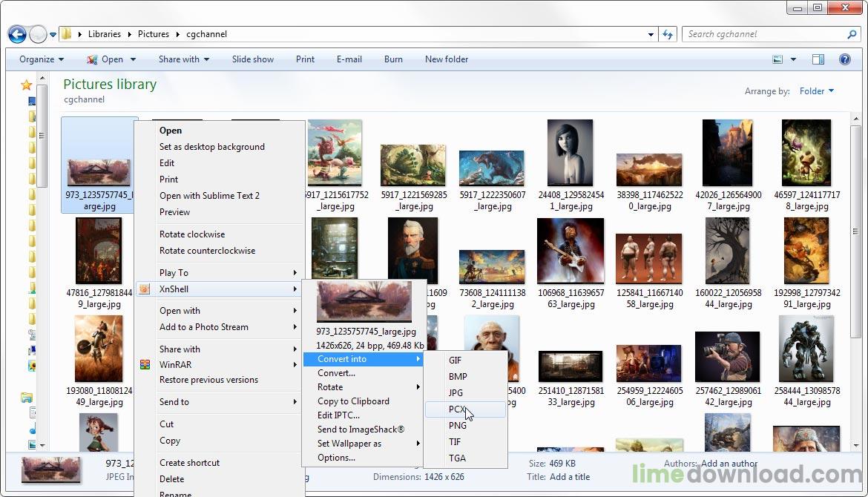Click New folder on the toolbar
This screenshot has height=497, width=868.
(x=446, y=59)
